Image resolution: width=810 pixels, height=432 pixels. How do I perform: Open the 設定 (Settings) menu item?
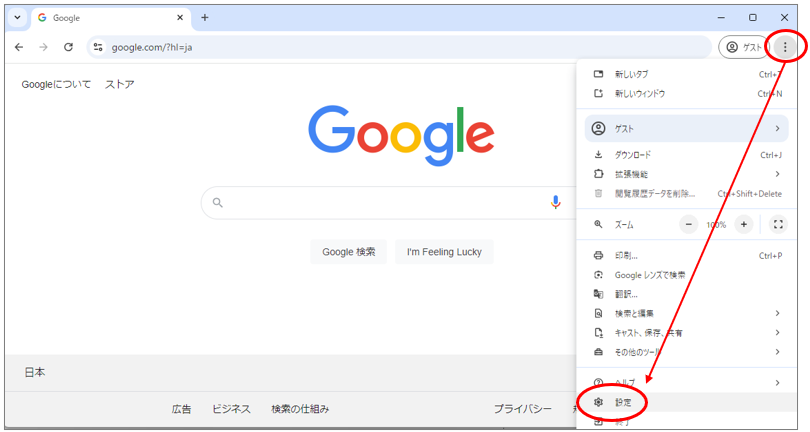[x=623, y=402]
